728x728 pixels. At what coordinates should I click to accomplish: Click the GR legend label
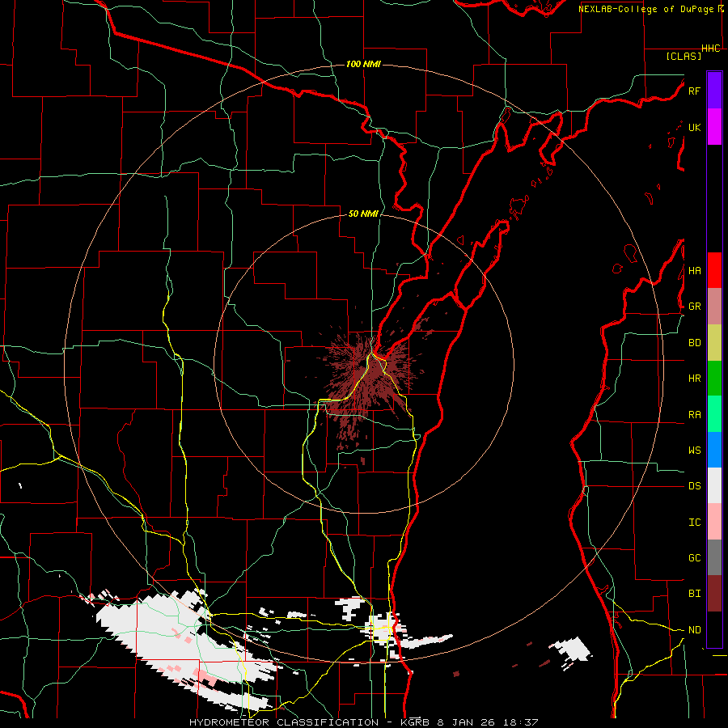click(694, 307)
